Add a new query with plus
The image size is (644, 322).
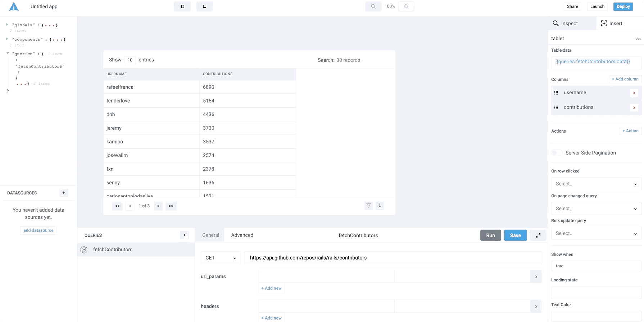point(184,235)
